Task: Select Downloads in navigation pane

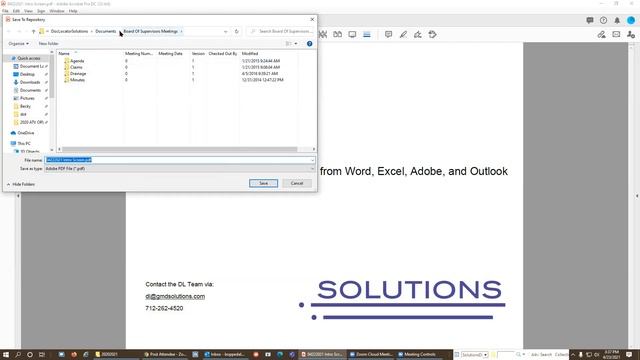Action: click(x=30, y=82)
